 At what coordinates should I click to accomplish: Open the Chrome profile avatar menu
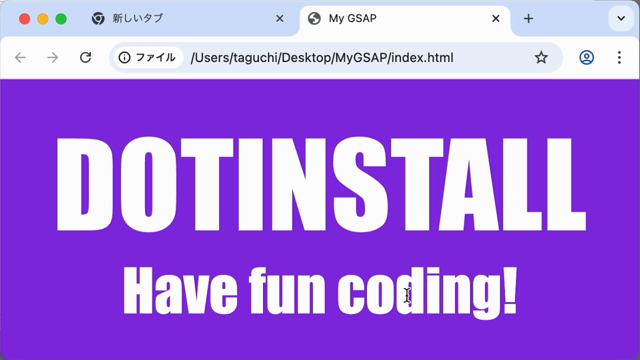(x=587, y=58)
